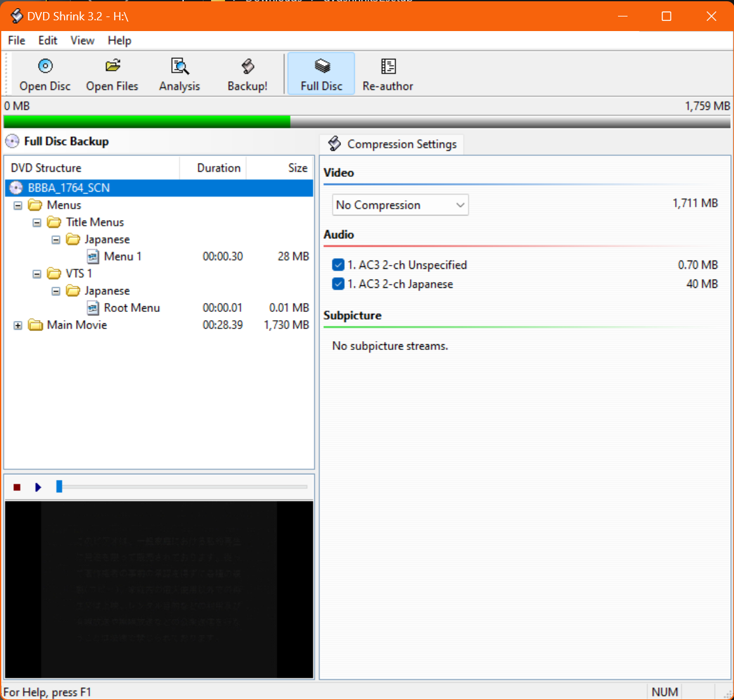Viewport: 734px width, 700px height.
Task: Click the NUM status bar indicator
Action: click(665, 692)
